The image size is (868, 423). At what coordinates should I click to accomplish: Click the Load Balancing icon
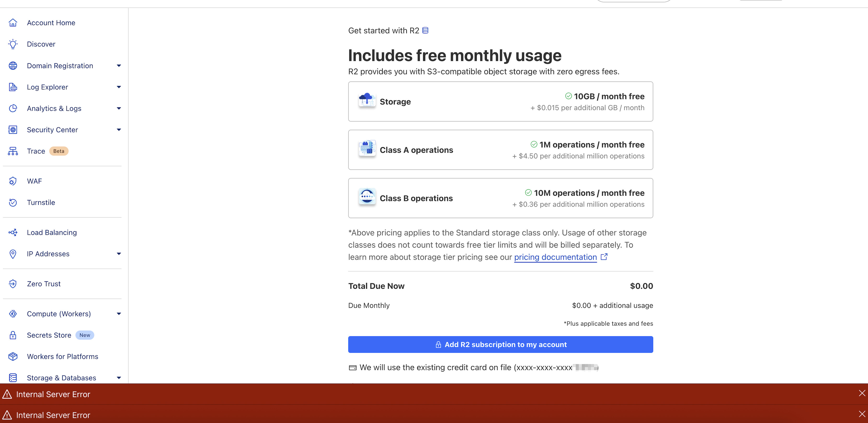pyautogui.click(x=13, y=233)
